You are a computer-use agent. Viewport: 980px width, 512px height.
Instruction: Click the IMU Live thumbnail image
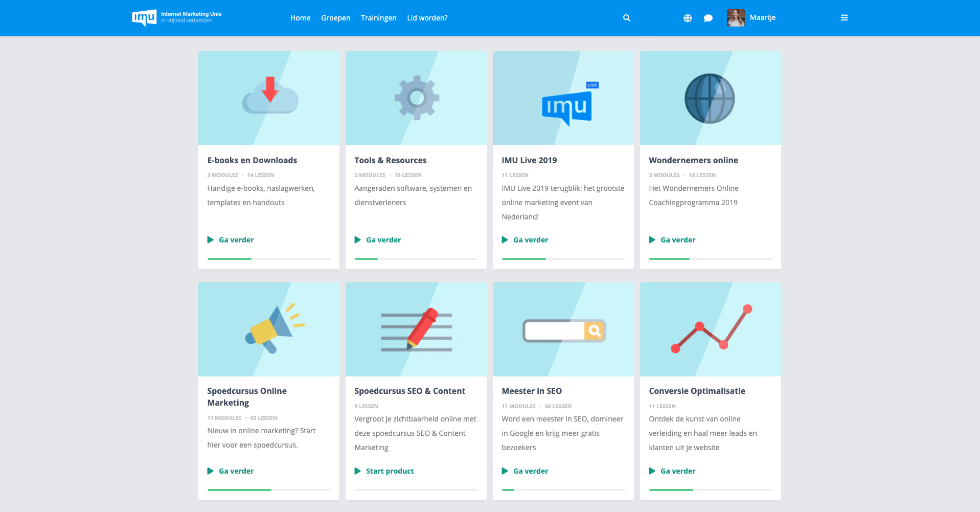pyautogui.click(x=563, y=98)
